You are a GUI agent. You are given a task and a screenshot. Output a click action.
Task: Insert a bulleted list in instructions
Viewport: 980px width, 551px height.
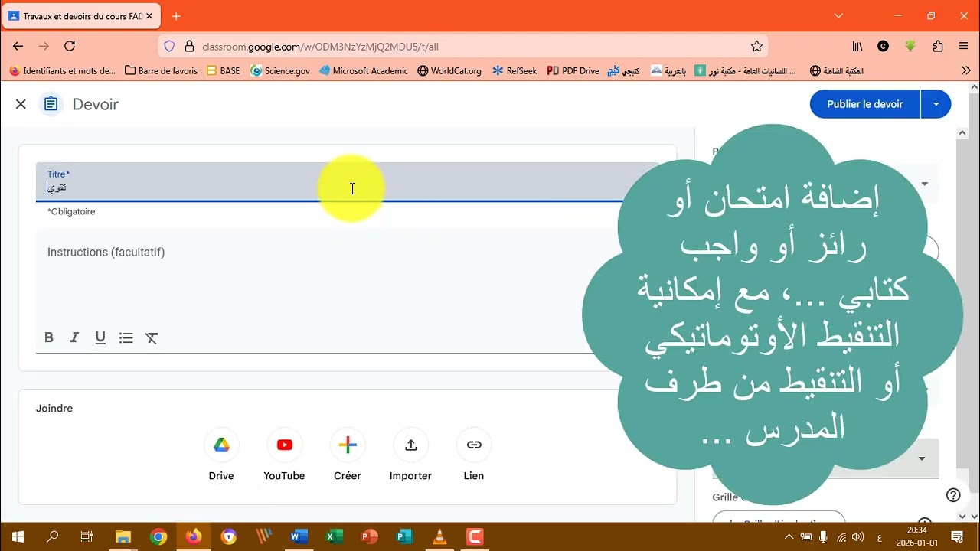[x=126, y=337]
